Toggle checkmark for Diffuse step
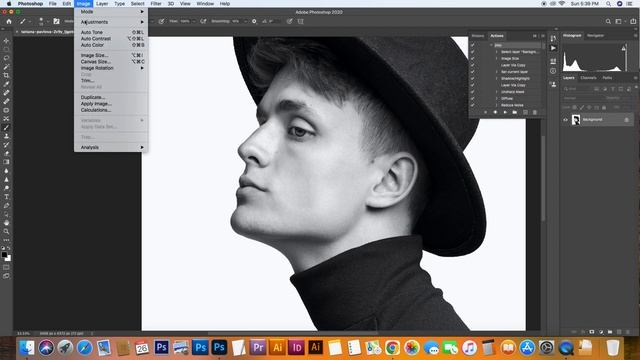 (x=473, y=98)
